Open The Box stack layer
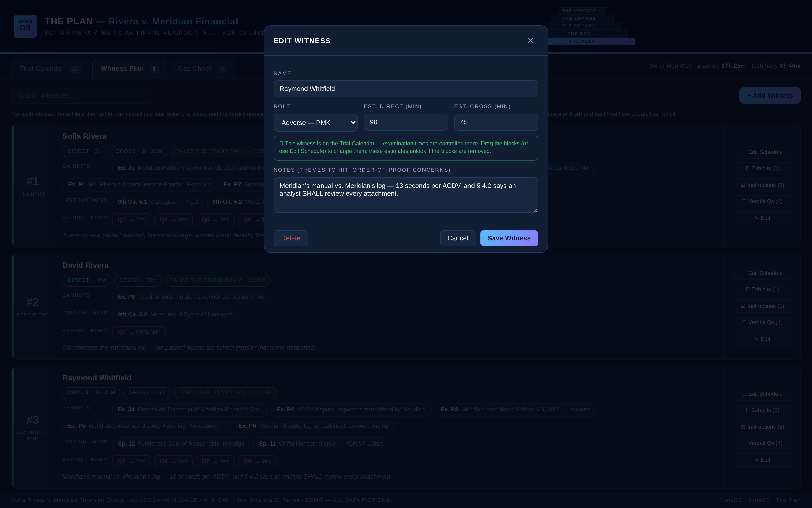Image resolution: width=812 pixels, height=508 pixels. click(x=582, y=34)
